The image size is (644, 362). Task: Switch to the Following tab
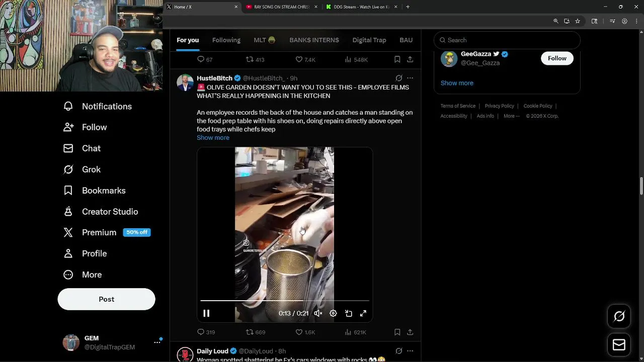point(226,40)
